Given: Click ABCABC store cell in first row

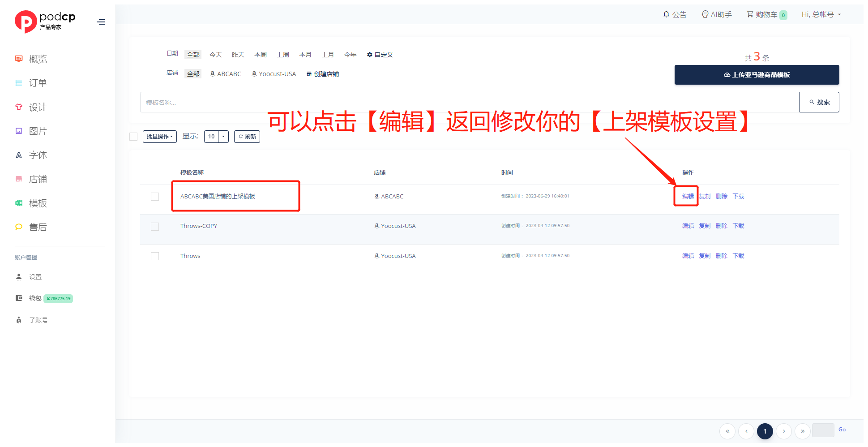Looking at the screenshot, I should [389, 196].
